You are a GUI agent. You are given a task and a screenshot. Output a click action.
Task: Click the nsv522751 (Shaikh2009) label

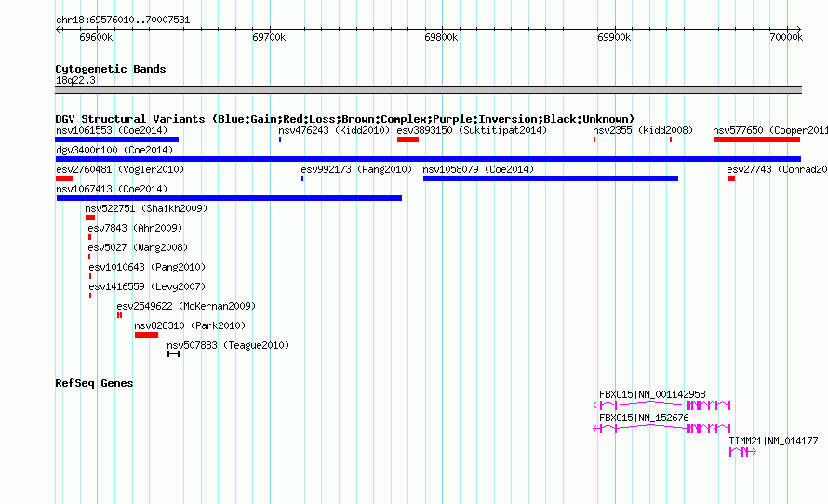tap(146, 208)
